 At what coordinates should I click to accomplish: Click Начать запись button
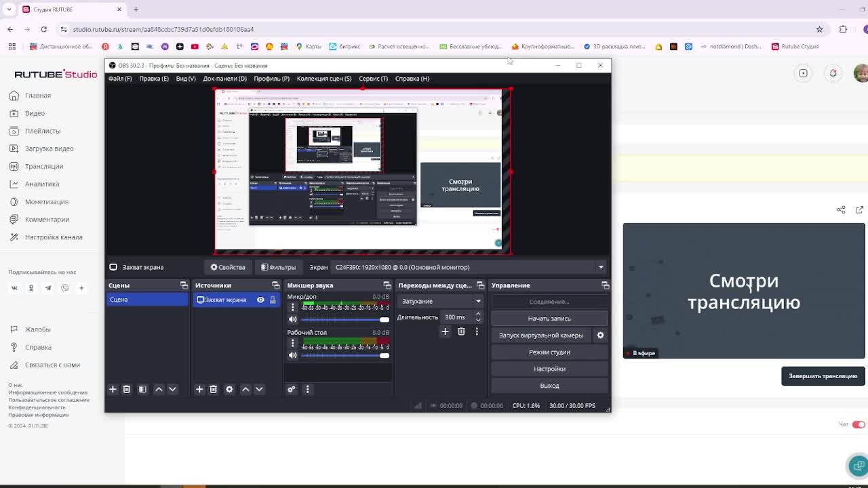point(549,319)
